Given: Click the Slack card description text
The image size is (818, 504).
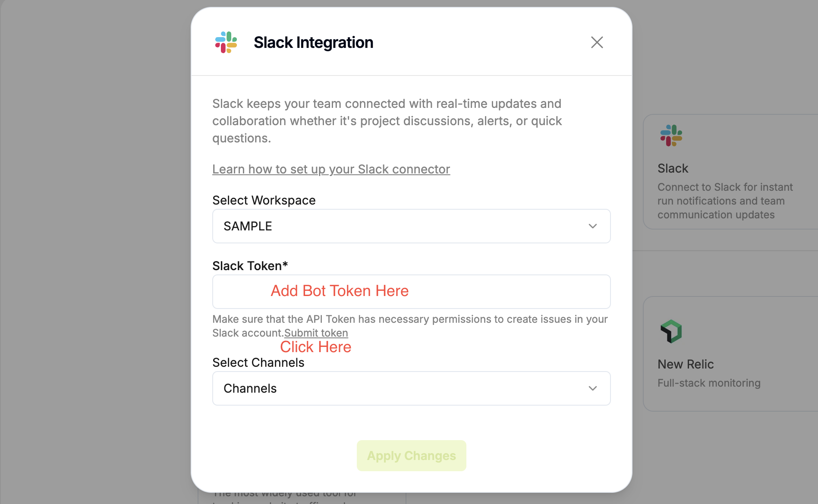Looking at the screenshot, I should 725,201.
